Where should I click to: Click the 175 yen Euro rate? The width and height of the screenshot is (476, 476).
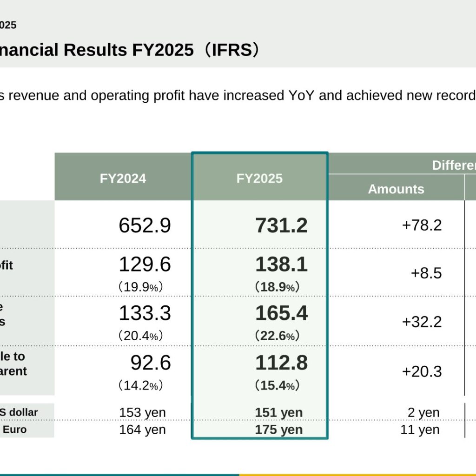click(279, 430)
